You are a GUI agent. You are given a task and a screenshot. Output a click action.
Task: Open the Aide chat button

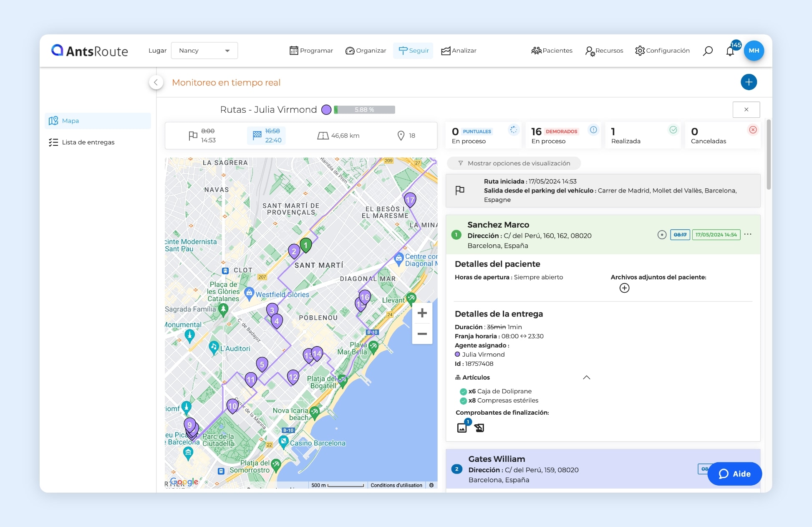pos(734,474)
